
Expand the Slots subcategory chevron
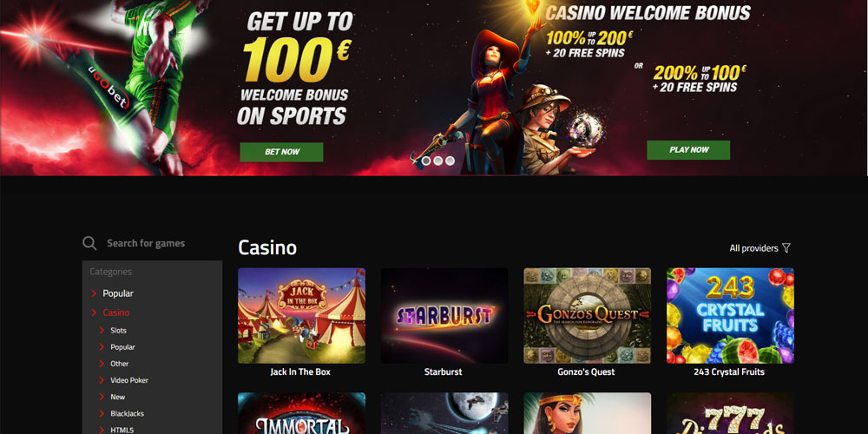click(102, 331)
